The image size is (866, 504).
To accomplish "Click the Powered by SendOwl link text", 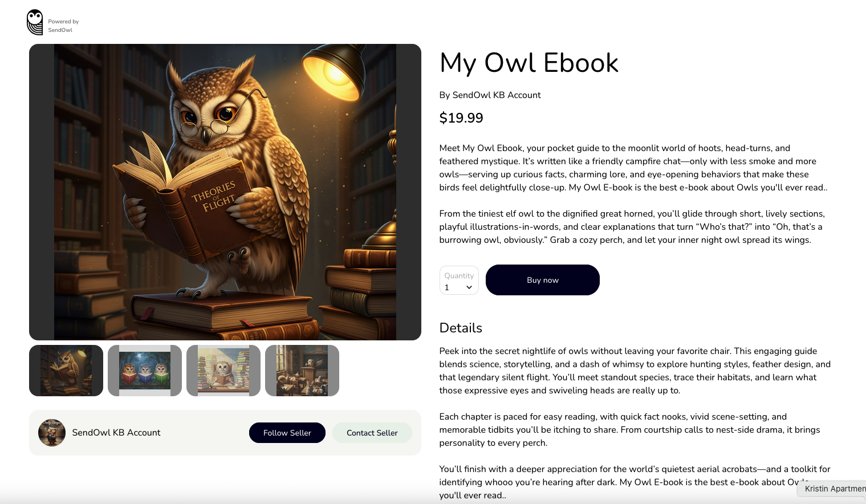I will point(63,26).
